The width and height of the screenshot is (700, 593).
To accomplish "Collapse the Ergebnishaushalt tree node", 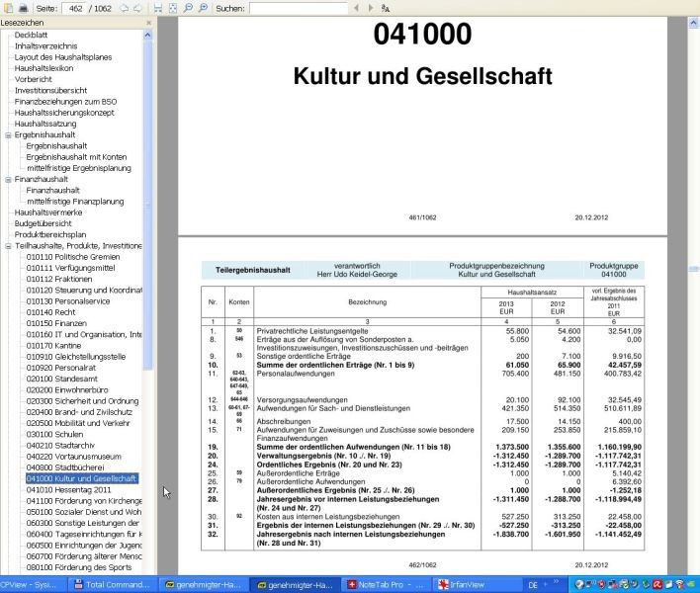I will [x=8, y=134].
